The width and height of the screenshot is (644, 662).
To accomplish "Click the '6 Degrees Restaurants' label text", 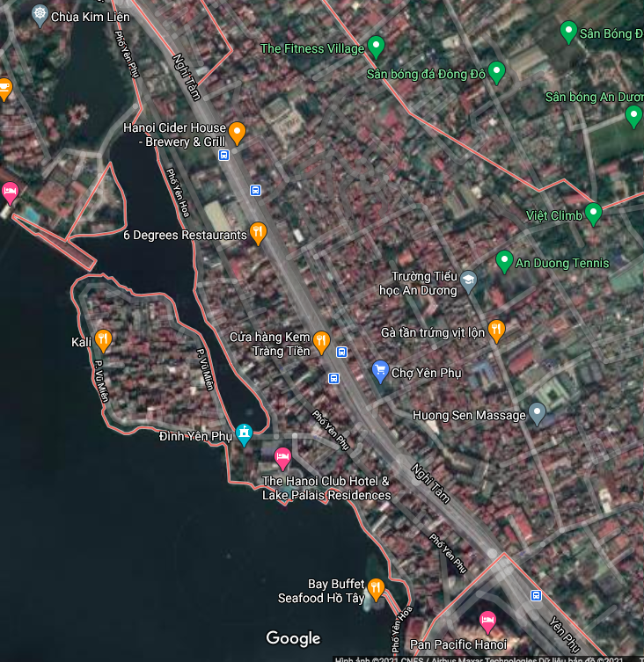I will (185, 235).
